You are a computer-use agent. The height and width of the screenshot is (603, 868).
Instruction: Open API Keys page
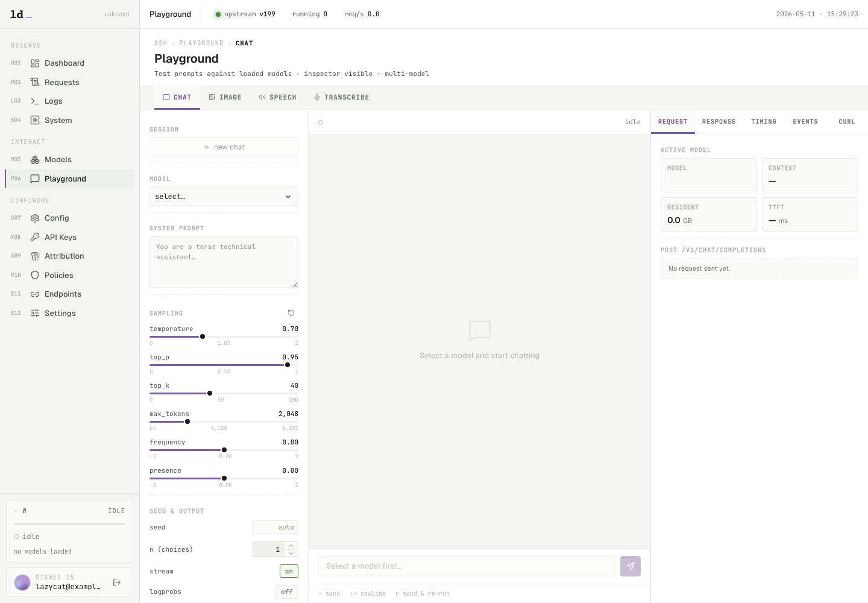[x=69, y=237]
